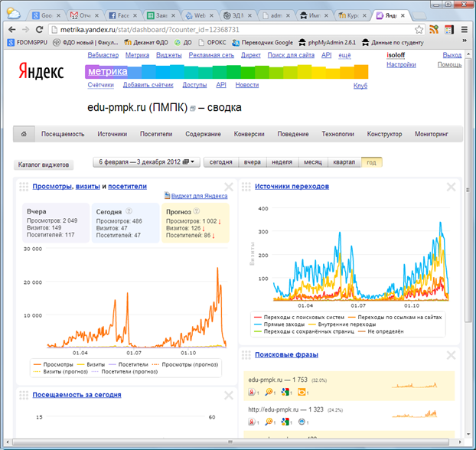
Task: Click the browser Back arrow
Action: [11, 30]
